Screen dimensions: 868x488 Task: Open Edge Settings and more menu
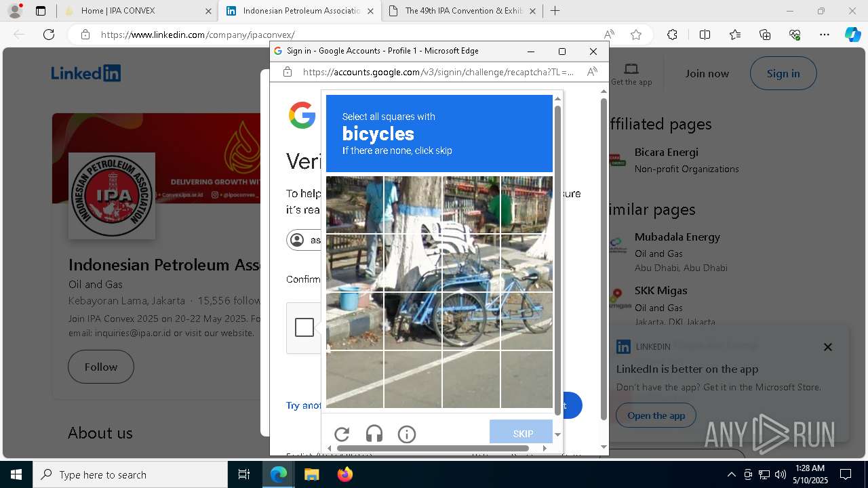coord(825,35)
